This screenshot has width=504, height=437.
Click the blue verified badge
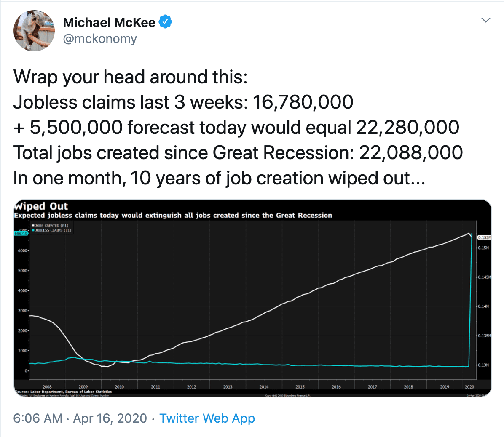[x=165, y=22]
